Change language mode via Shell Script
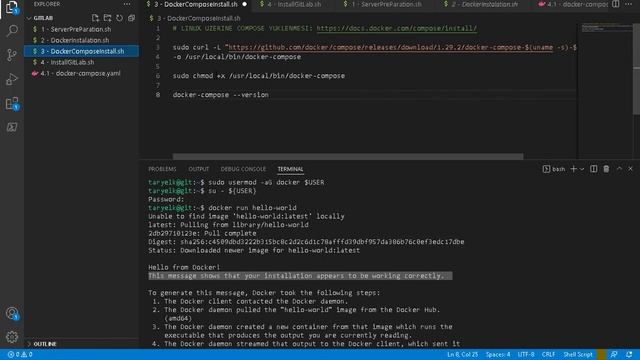 578,355
